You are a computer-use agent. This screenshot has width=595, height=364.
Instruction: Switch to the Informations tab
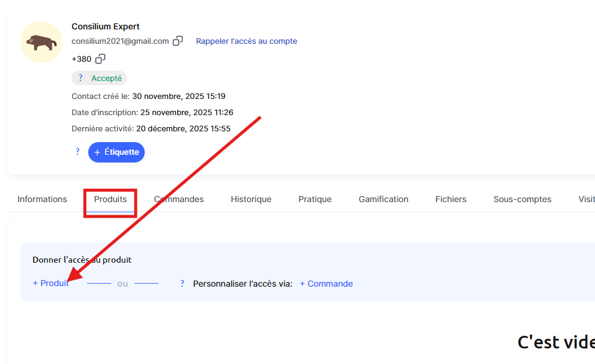tap(42, 199)
